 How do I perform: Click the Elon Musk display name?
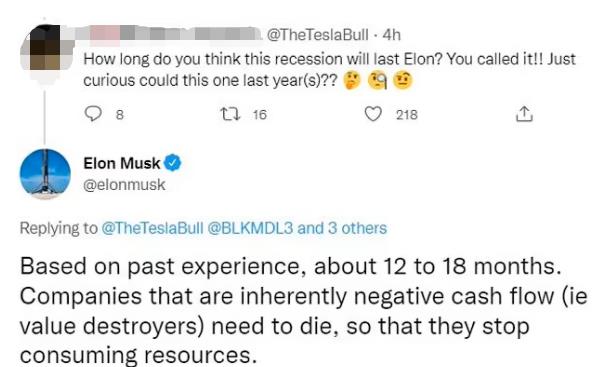(122, 163)
